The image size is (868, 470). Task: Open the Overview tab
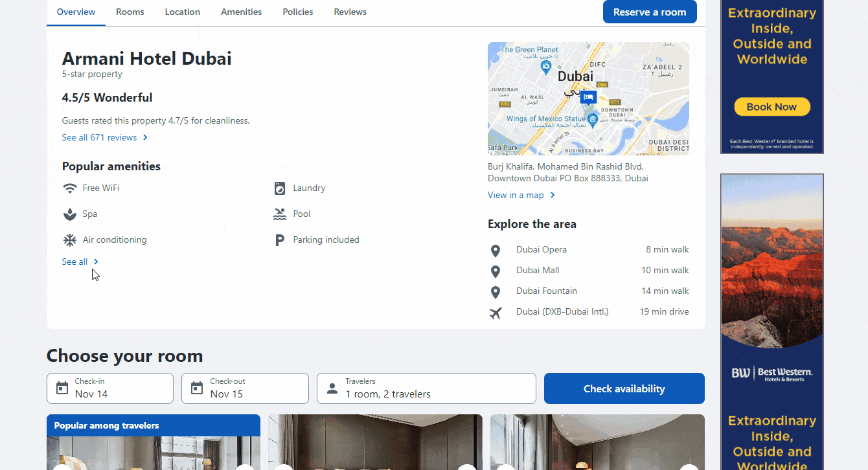(x=76, y=12)
